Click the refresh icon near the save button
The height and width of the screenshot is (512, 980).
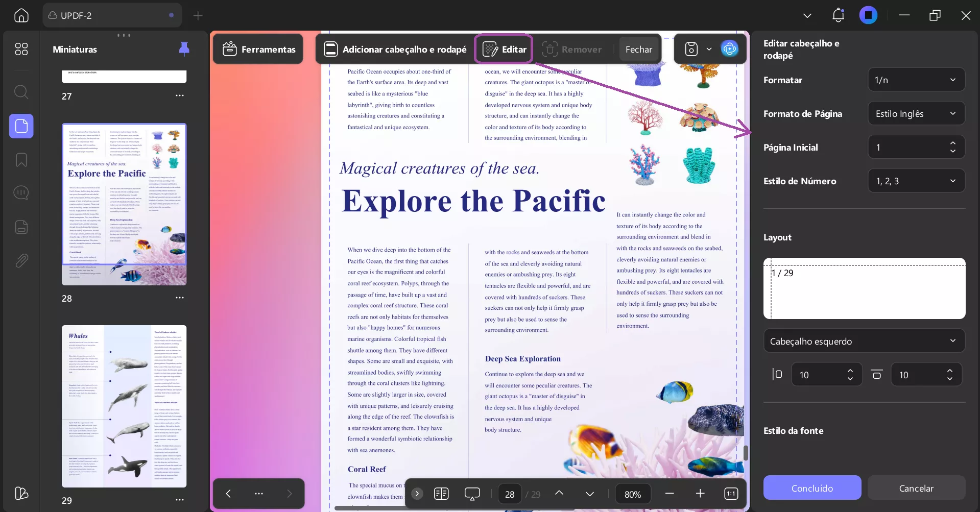[730, 48]
